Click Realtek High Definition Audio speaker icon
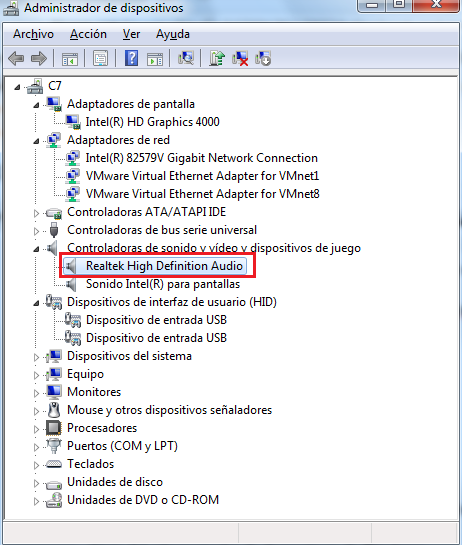Viewport: 462px width, 545px height. [71, 266]
